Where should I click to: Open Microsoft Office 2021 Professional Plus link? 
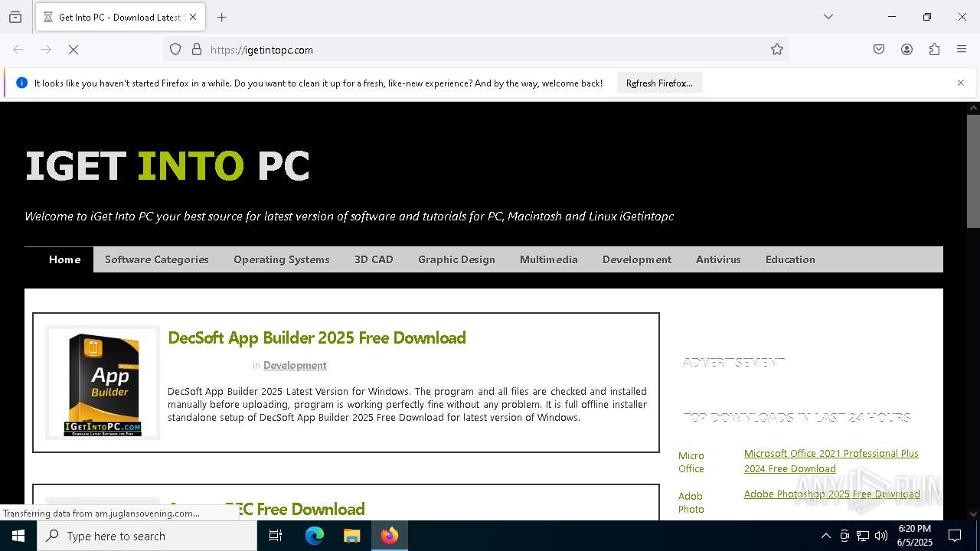point(831,461)
